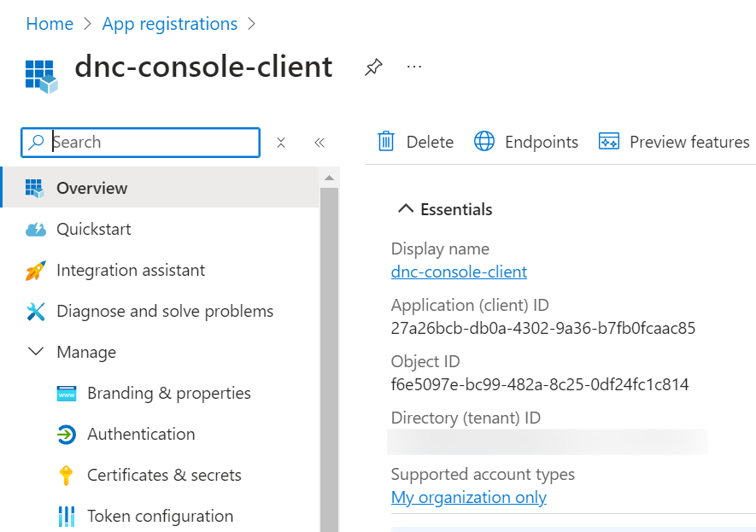Click the magnifier icon in search box
Image resolution: width=756 pixels, height=532 pixels.
36,142
